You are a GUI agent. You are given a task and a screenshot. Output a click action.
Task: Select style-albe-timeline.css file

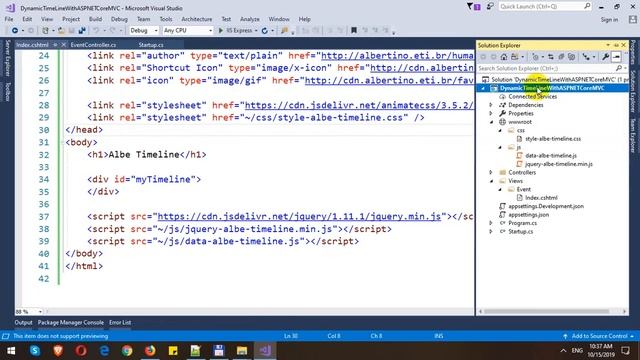553,139
